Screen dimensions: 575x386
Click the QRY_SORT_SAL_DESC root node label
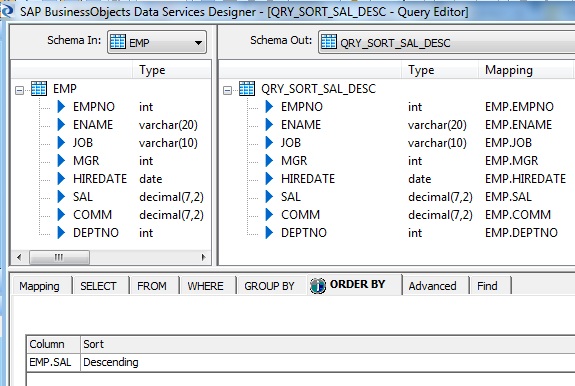[x=318, y=88]
